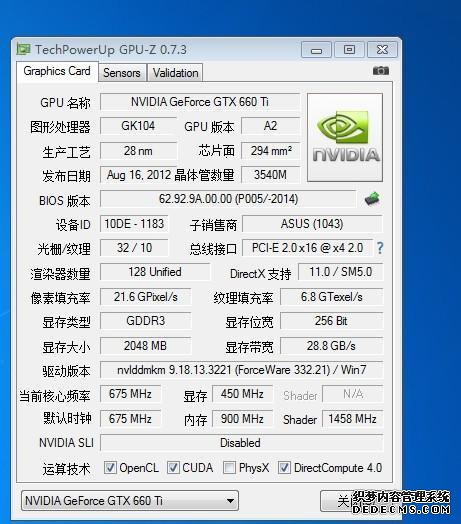Viewport: 461px width, 524px height.
Task: Click the GPU-Z title bar app icon
Action: click(23, 49)
